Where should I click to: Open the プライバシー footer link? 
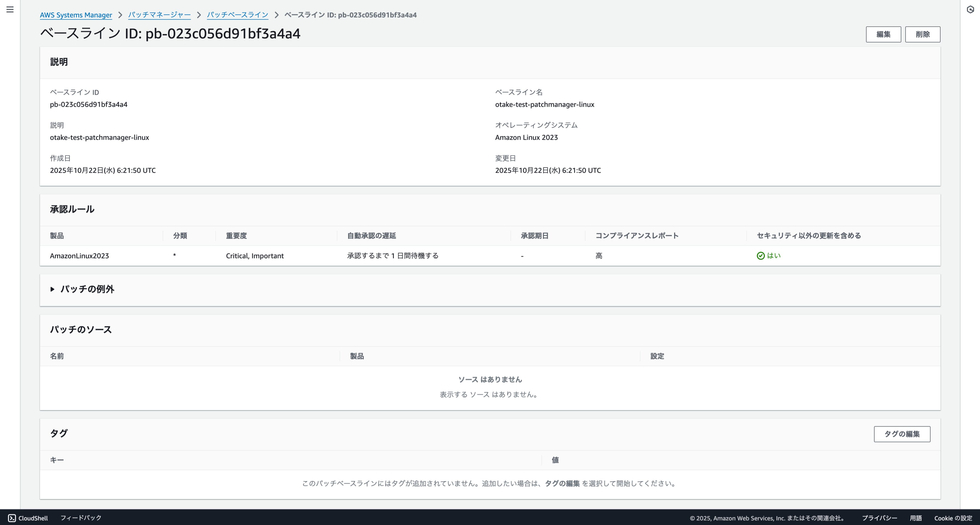click(x=879, y=518)
